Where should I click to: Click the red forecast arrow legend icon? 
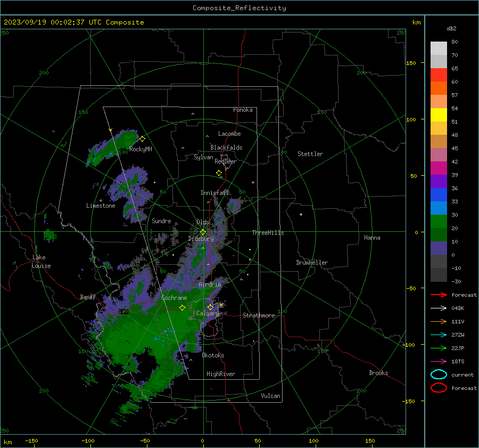coord(439,295)
